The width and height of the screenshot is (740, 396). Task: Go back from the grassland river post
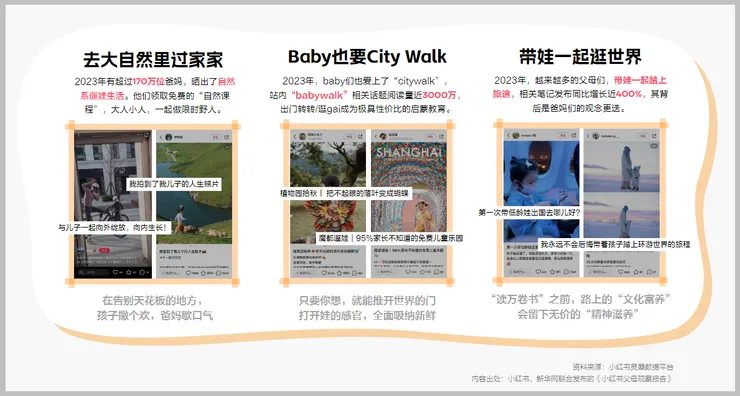(161, 137)
